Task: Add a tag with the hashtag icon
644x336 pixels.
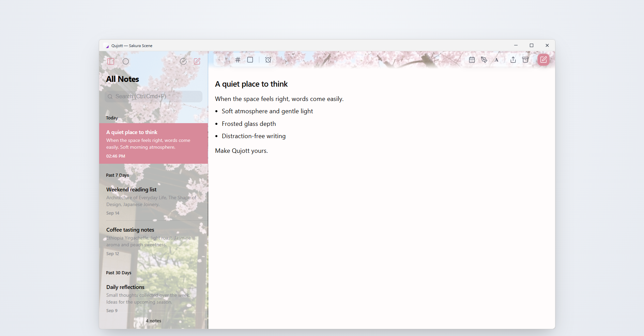Action: click(238, 60)
